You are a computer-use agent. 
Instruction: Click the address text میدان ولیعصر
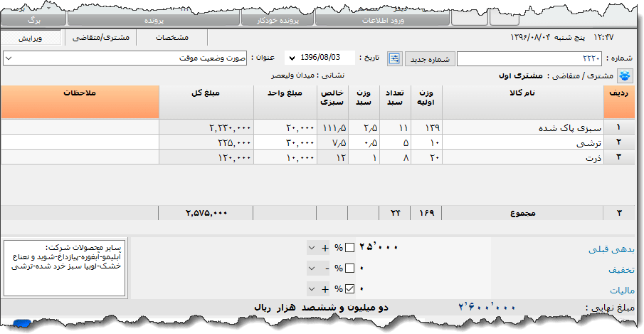pyautogui.click(x=292, y=75)
